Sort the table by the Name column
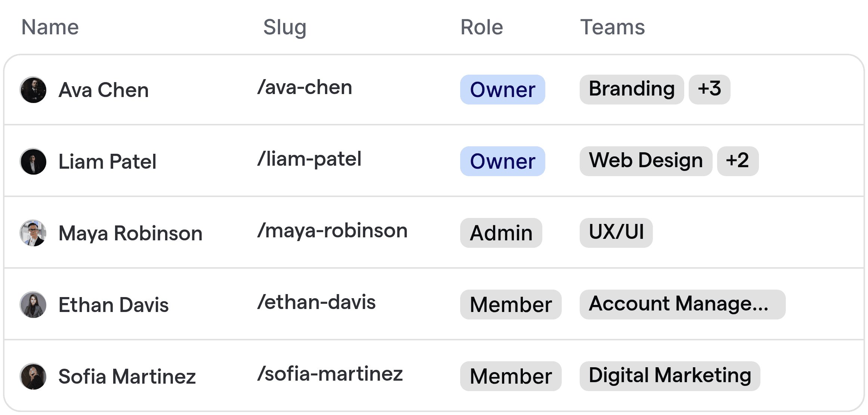This screenshot has width=868, height=415. (50, 27)
